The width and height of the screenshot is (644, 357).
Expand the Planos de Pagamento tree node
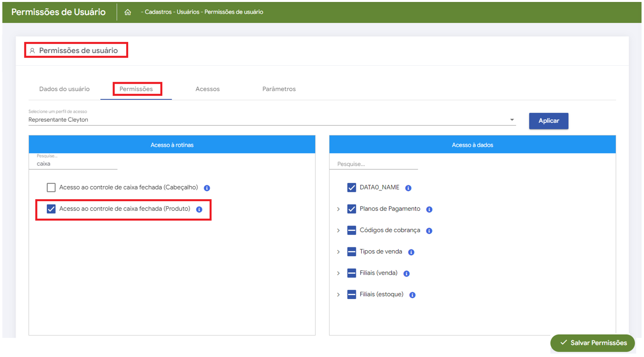tap(338, 209)
